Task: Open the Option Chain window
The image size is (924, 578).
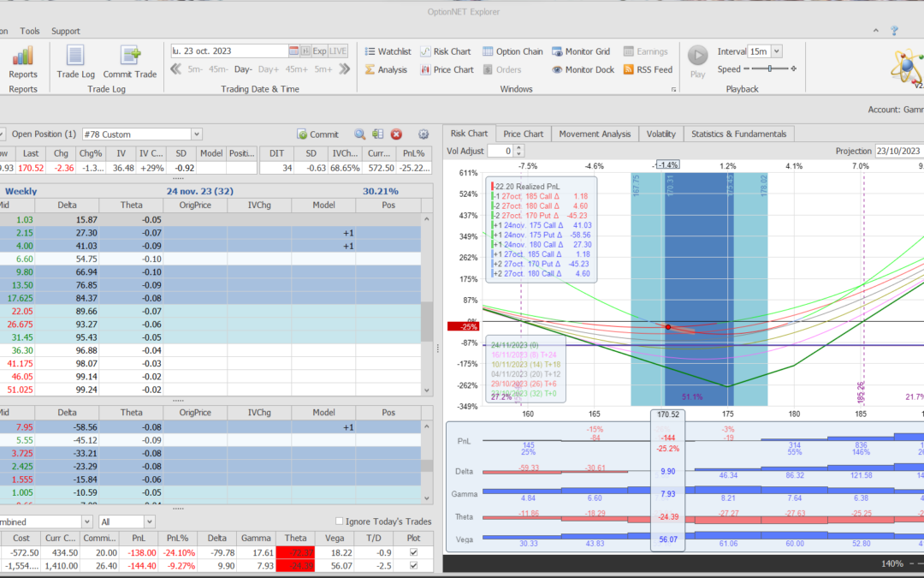Action: tap(512, 51)
